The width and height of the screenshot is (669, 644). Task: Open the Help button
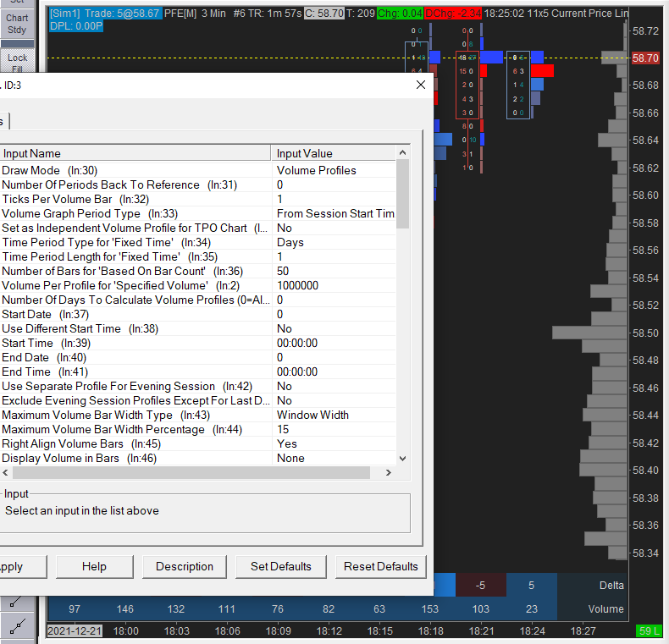click(94, 566)
